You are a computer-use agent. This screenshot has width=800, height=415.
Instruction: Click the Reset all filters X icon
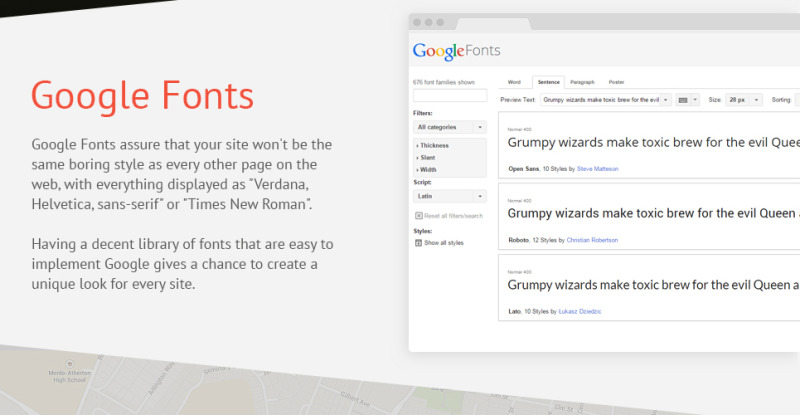(419, 216)
